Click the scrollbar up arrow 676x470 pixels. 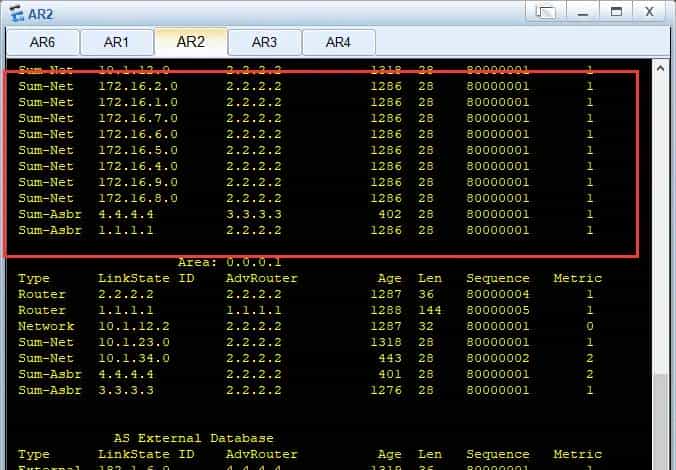click(x=661, y=67)
